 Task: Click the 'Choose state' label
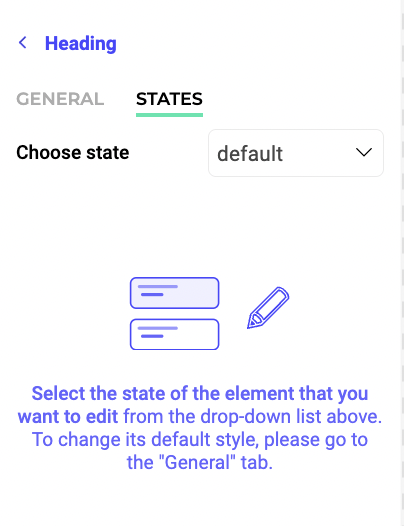(73, 153)
